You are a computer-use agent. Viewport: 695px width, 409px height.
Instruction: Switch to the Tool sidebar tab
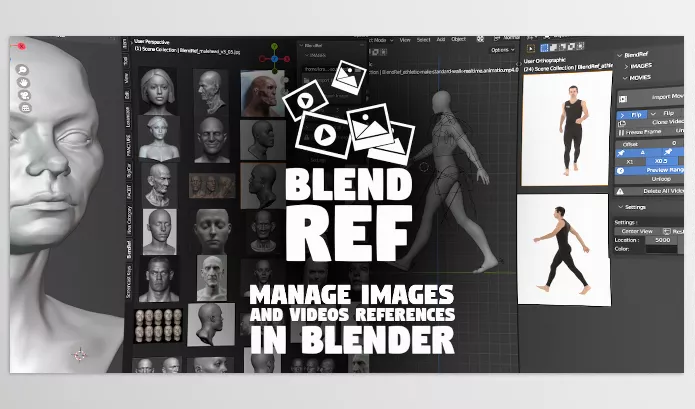[126, 61]
